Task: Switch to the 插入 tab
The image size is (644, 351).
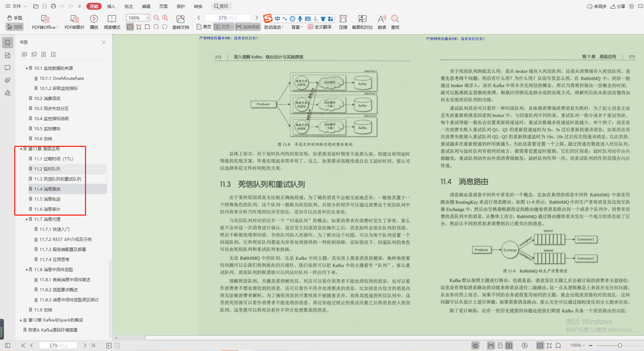Action: pos(111,6)
